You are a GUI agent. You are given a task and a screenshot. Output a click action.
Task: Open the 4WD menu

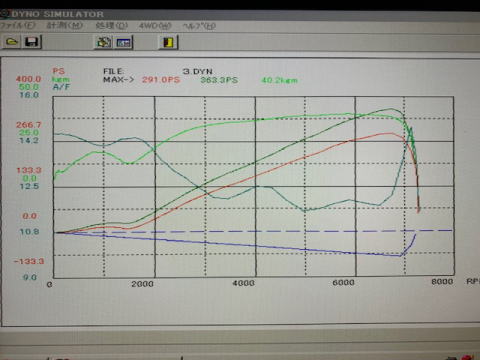(x=155, y=26)
